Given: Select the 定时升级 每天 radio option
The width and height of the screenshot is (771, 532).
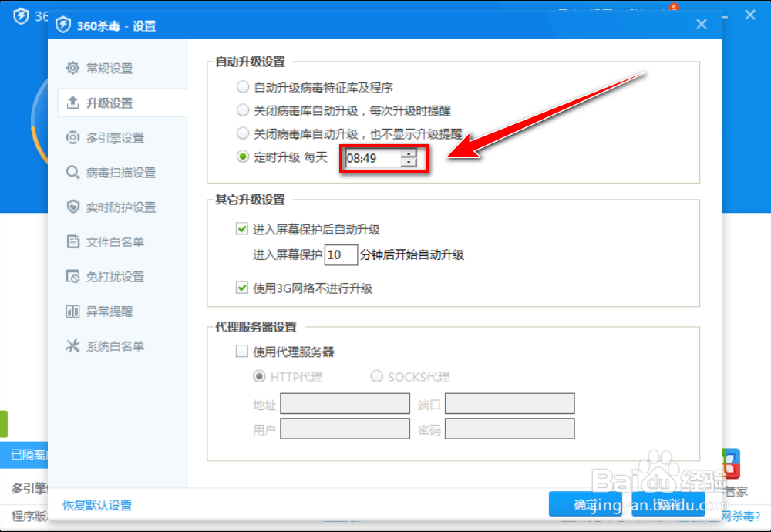Looking at the screenshot, I should [242, 157].
